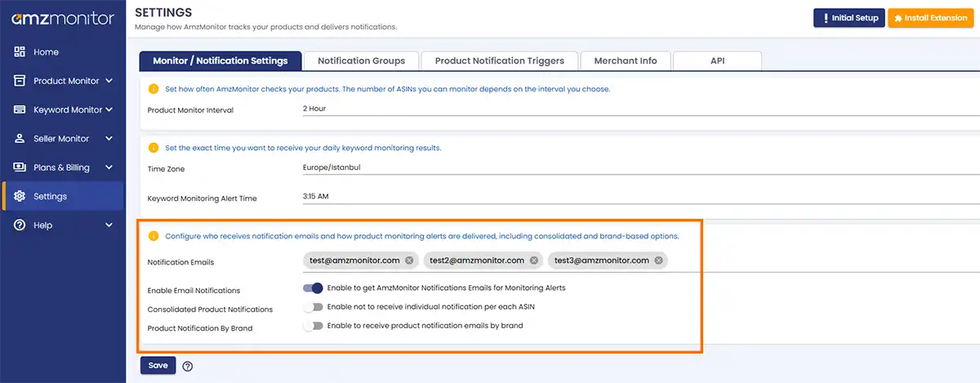Image resolution: width=980 pixels, height=383 pixels.
Task: Click the Settings gear icon in sidebar
Action: pyautogui.click(x=20, y=197)
